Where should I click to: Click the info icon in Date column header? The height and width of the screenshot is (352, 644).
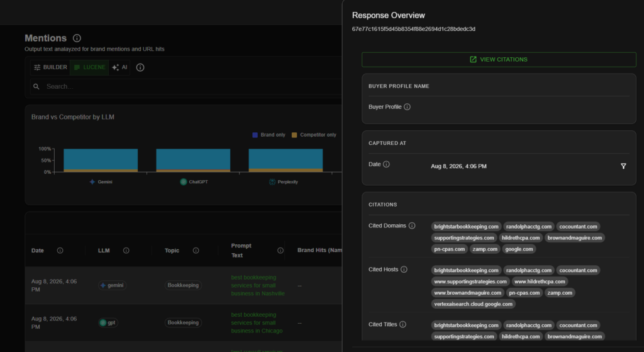(60, 251)
